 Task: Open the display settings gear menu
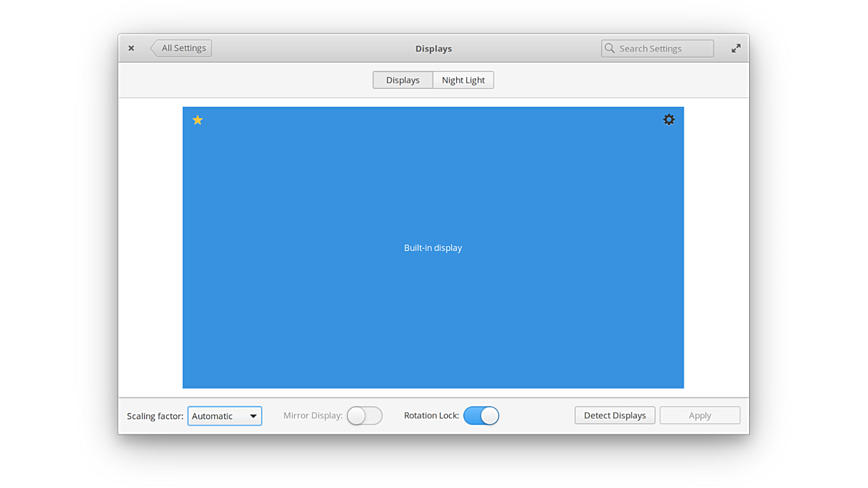coord(668,120)
